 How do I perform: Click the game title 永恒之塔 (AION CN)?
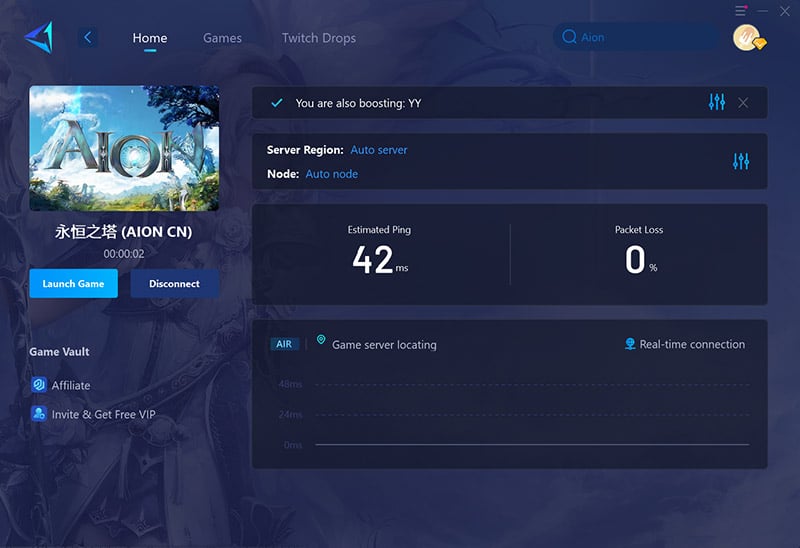click(124, 232)
